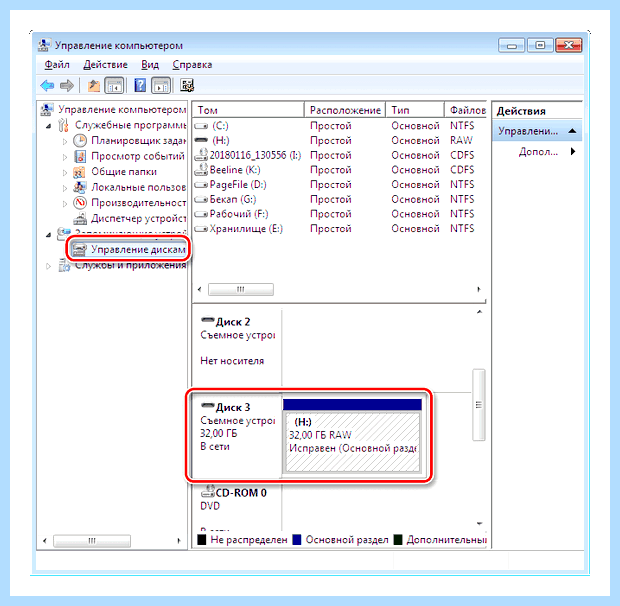Click RAW file system cell for (H:)
This screenshot has width=620, height=606.
pos(461,140)
